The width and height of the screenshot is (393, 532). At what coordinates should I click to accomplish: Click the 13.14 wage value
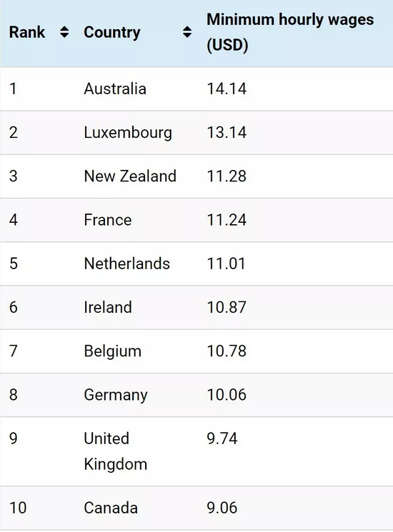(227, 132)
